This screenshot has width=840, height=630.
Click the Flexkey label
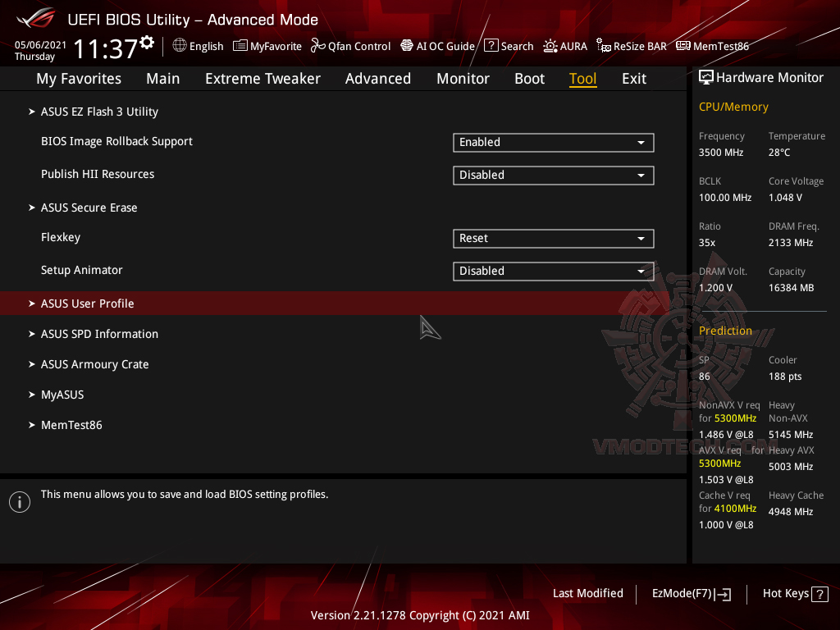[x=61, y=237]
